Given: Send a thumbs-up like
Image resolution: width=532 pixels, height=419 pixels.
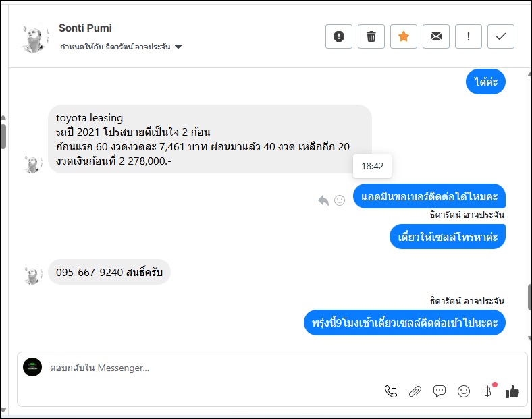Looking at the screenshot, I should 512,391.
